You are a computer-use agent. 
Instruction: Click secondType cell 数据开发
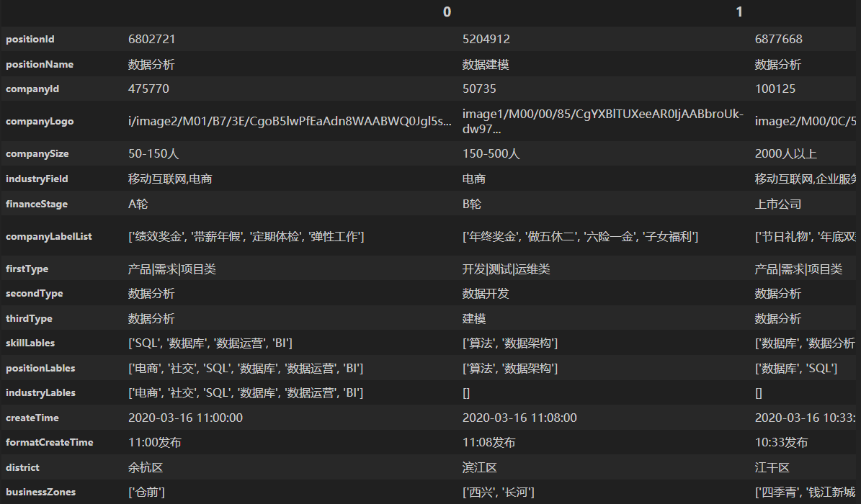pyautogui.click(x=486, y=294)
